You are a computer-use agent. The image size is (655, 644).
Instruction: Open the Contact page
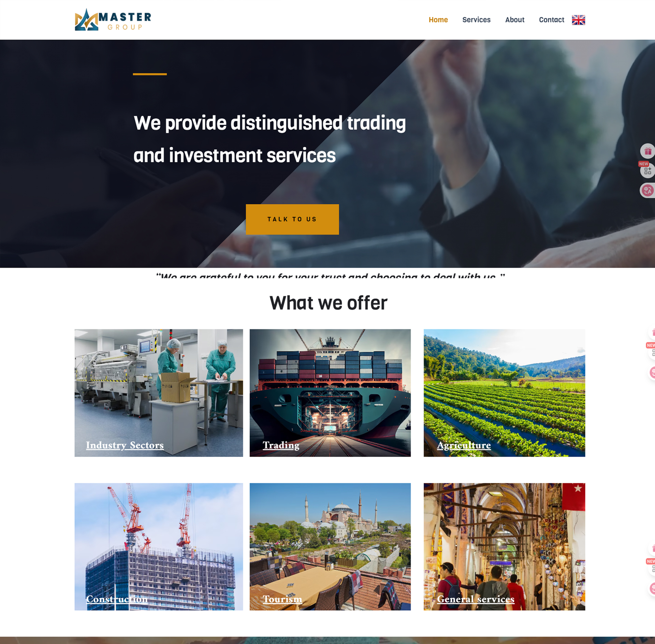coord(551,20)
